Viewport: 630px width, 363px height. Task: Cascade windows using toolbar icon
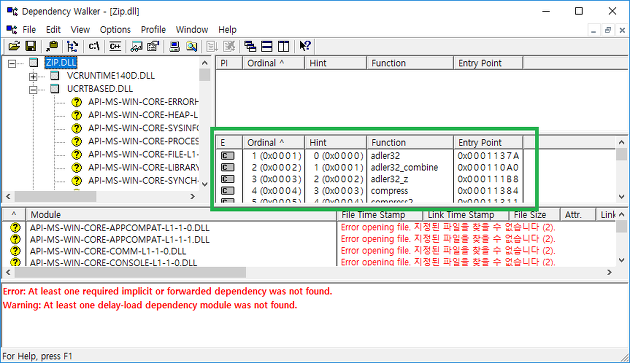point(250,47)
